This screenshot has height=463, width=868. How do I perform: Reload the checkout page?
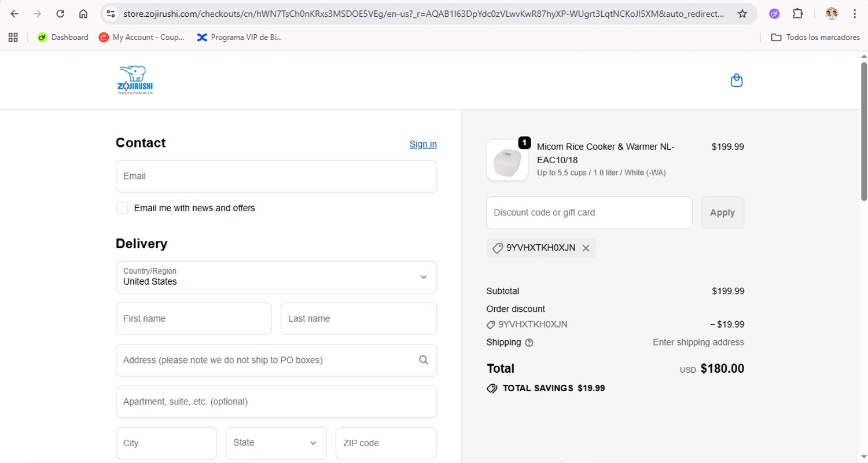point(60,14)
